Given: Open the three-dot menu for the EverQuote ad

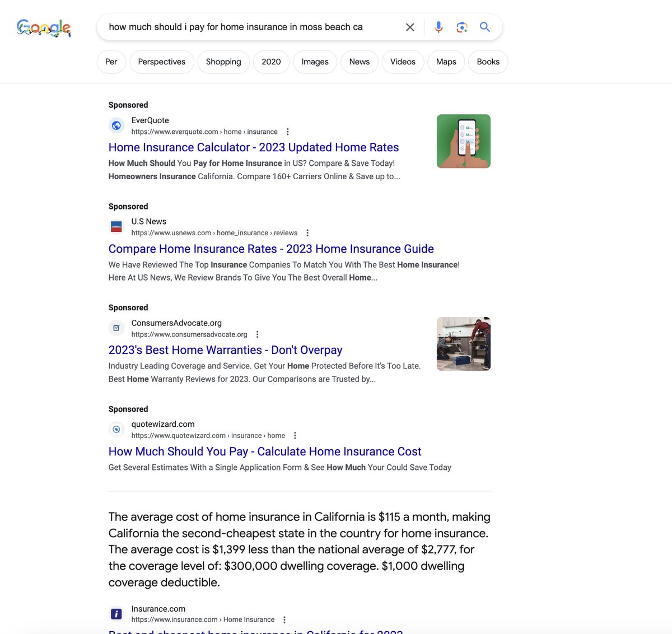Looking at the screenshot, I should 288,132.
